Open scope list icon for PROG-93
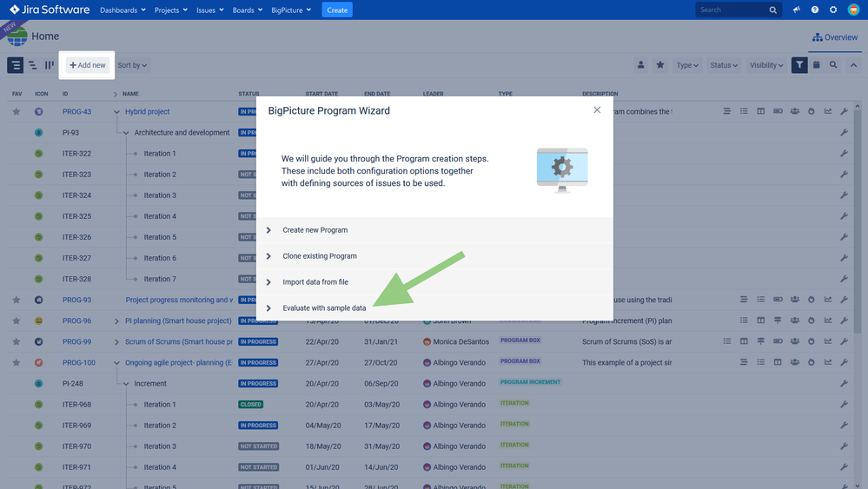Image resolution: width=868 pixels, height=489 pixels. [x=760, y=300]
